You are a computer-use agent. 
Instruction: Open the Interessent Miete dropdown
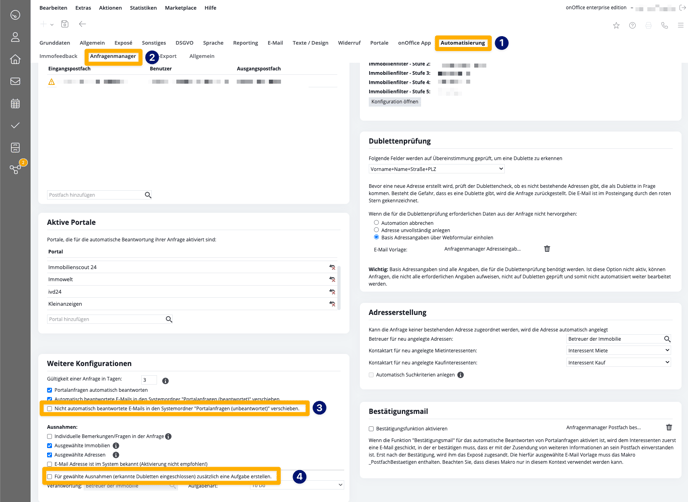coord(619,350)
